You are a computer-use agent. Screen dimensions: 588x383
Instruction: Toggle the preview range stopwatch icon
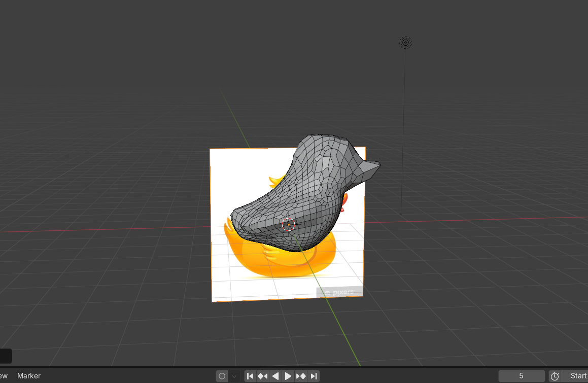[555, 376]
